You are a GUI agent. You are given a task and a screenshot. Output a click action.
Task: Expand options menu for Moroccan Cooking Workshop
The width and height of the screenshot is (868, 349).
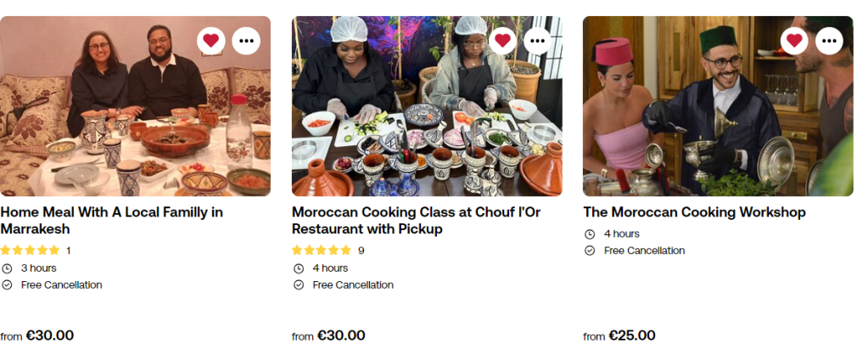pyautogui.click(x=829, y=40)
